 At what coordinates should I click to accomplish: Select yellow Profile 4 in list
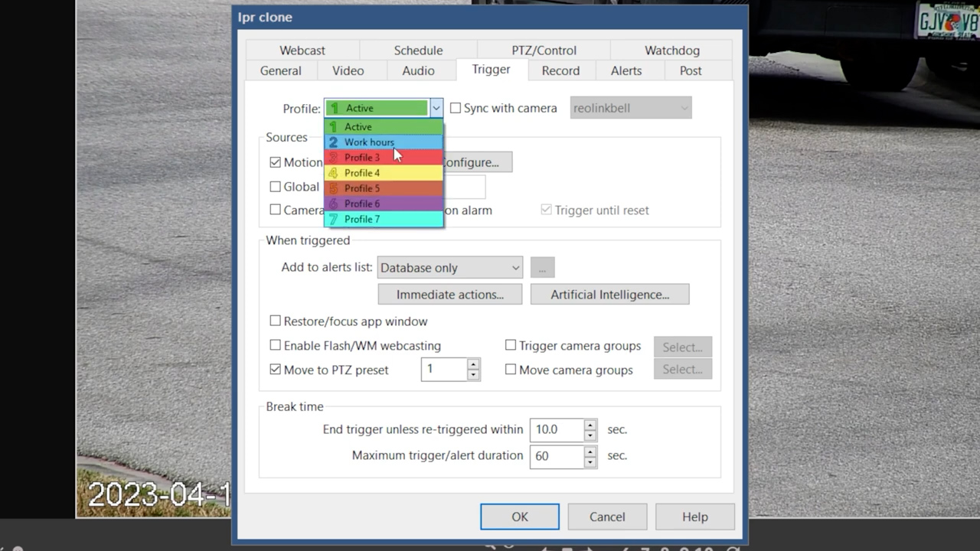click(x=383, y=173)
